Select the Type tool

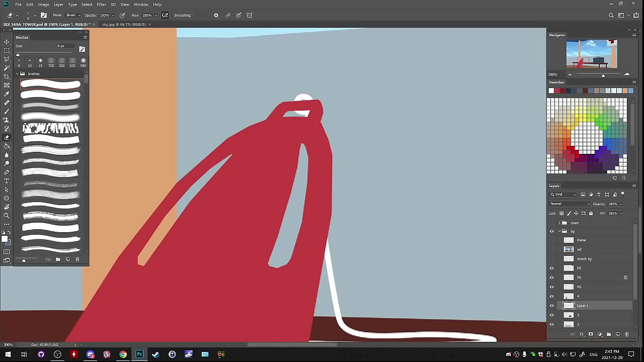click(x=7, y=181)
